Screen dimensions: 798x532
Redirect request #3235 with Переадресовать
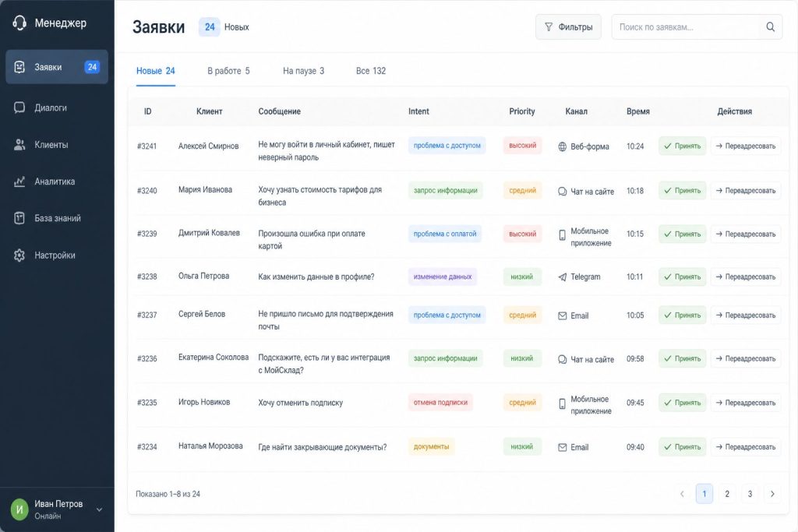[746, 403]
